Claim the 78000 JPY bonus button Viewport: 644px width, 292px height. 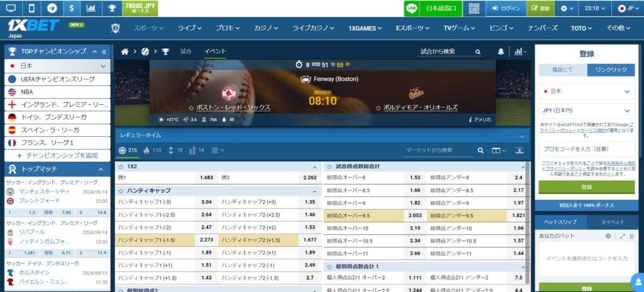(x=140, y=8)
